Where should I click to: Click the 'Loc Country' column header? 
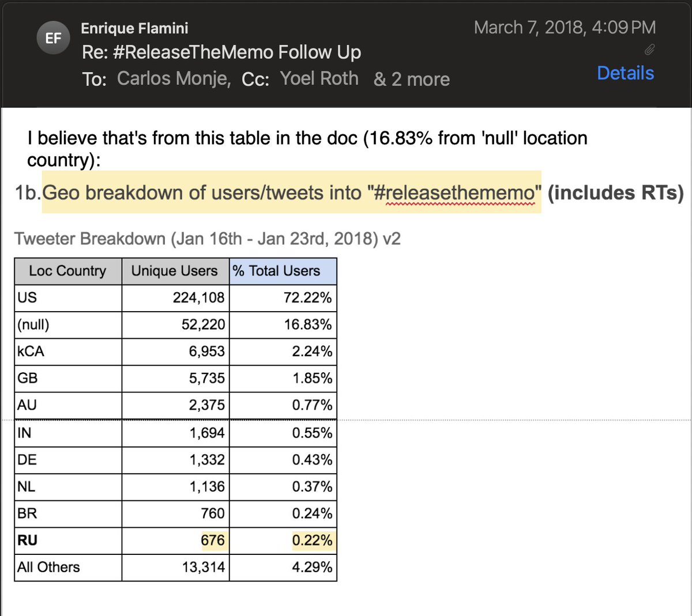click(68, 271)
